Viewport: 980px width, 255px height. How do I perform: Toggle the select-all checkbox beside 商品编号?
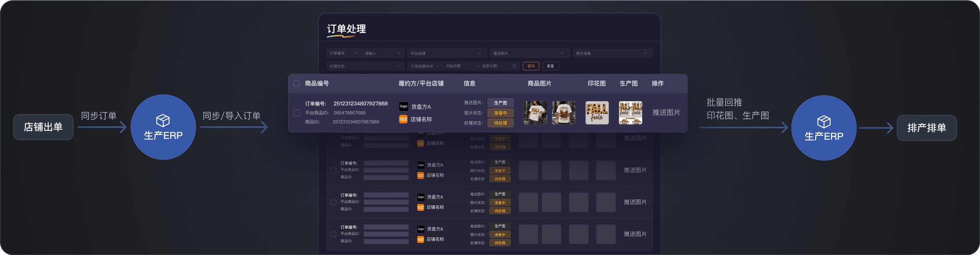tap(297, 83)
